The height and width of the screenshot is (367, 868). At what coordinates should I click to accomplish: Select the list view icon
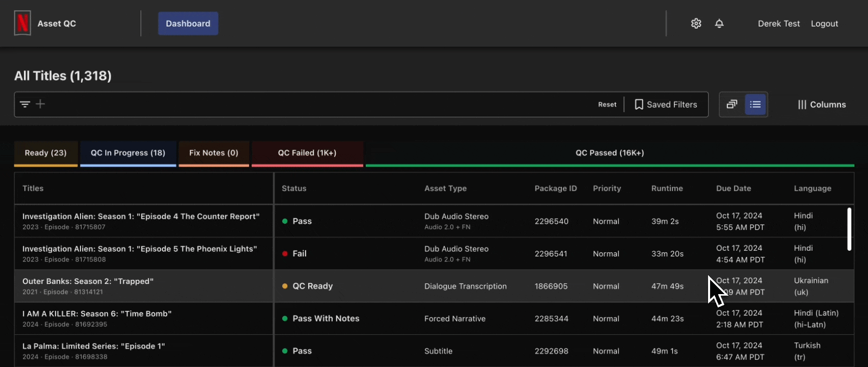click(x=755, y=104)
